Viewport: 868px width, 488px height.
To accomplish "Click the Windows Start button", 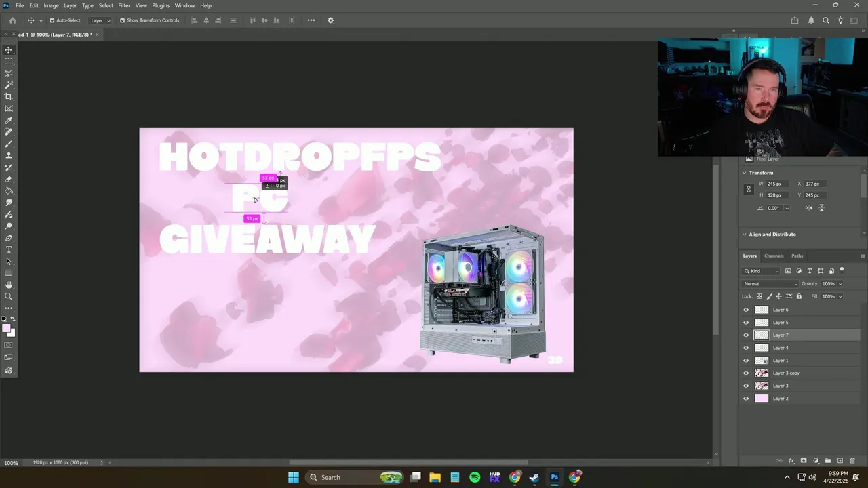I will [x=294, y=477].
